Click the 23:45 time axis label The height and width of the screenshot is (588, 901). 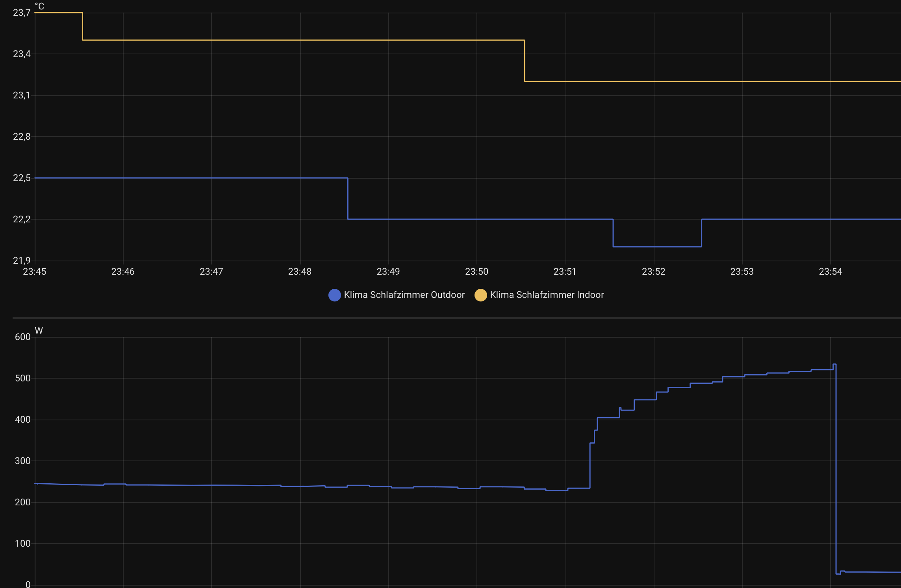coord(35,272)
